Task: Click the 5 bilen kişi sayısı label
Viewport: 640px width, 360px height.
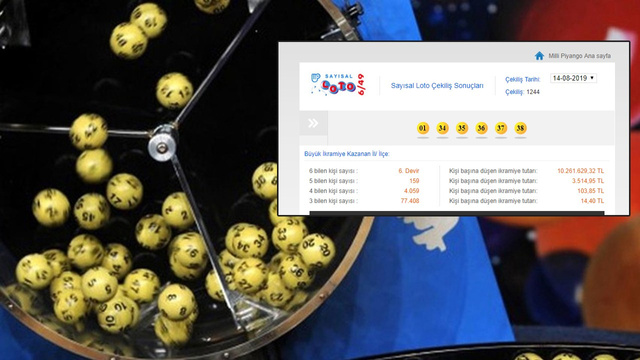Action: click(333, 181)
